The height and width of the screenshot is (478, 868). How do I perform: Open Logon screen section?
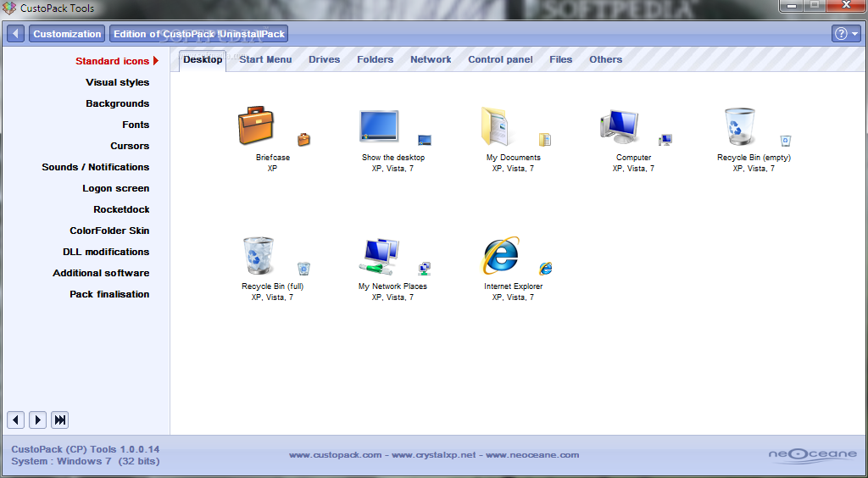115,188
